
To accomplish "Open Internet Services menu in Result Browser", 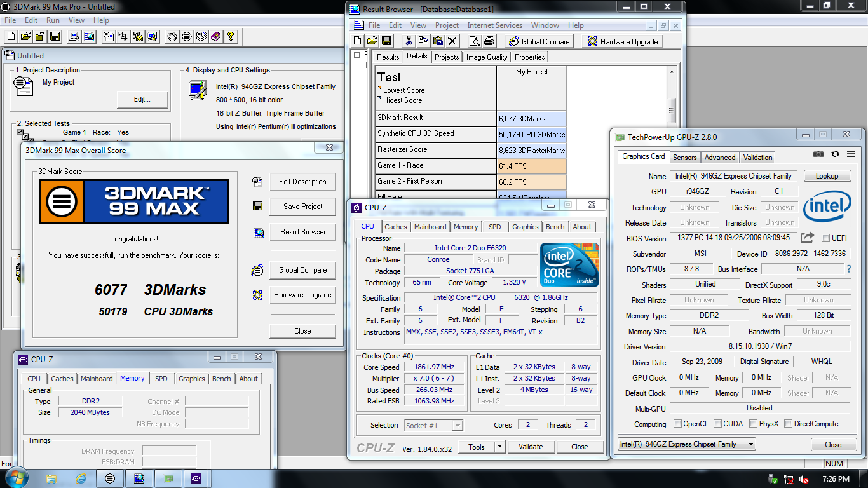I will (x=494, y=25).
